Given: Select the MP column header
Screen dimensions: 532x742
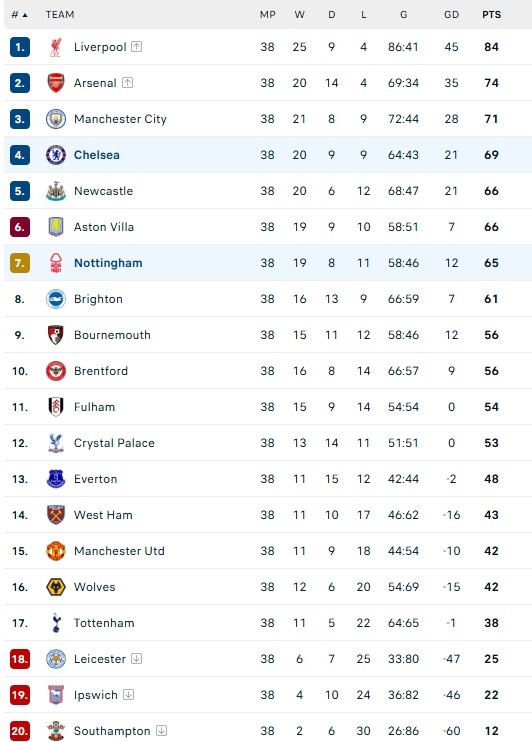Looking at the screenshot, I should point(267,15).
